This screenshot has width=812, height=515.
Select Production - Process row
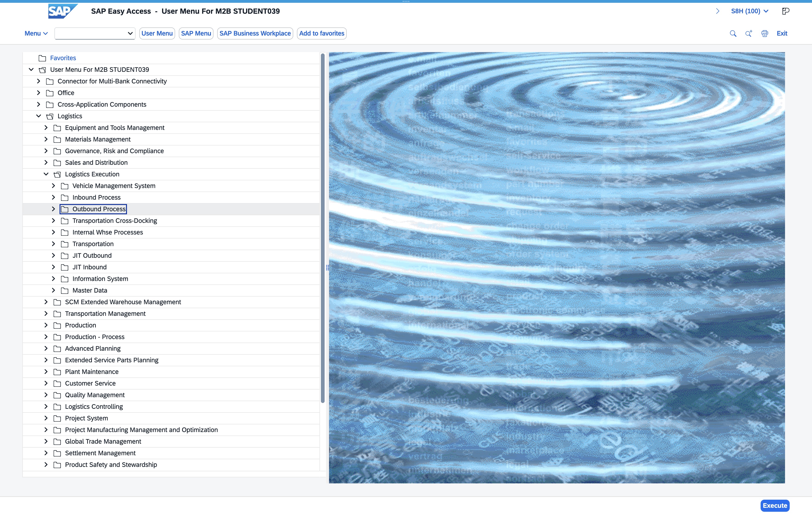(x=171, y=337)
